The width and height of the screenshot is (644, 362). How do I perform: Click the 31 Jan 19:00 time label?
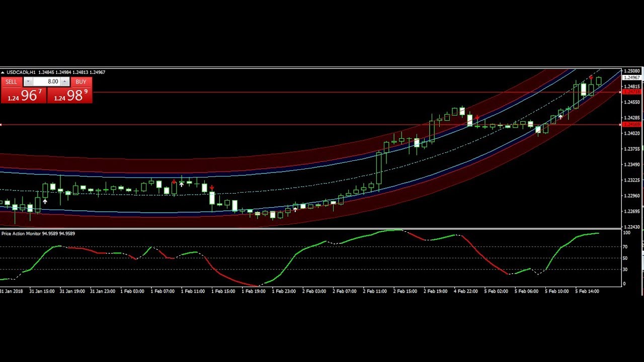[x=72, y=291]
